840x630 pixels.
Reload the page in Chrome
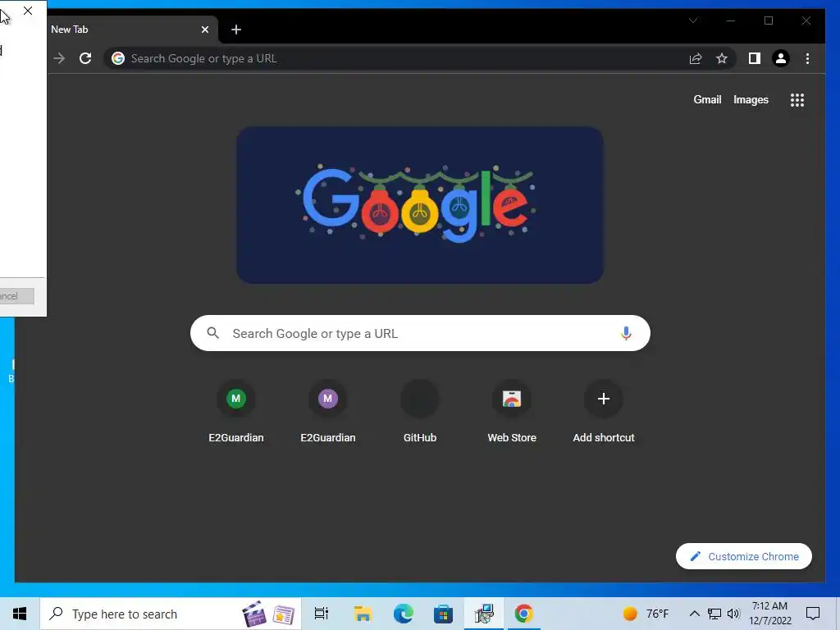pyautogui.click(x=85, y=58)
